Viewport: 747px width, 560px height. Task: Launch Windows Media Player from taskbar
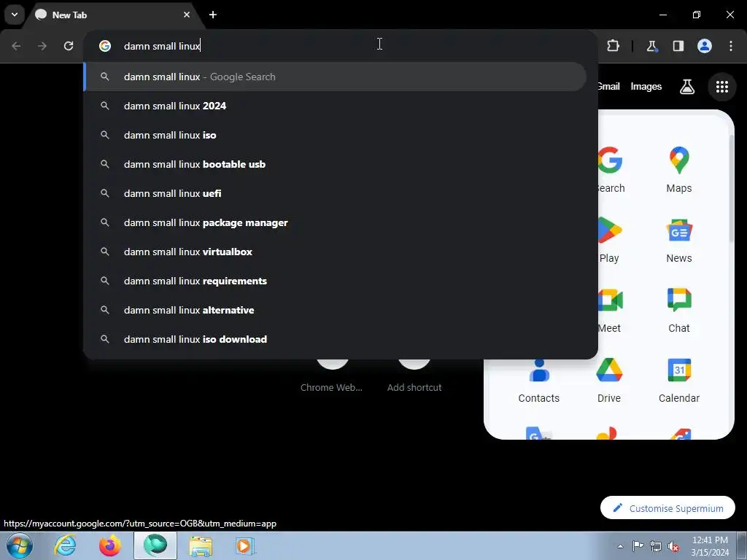pyautogui.click(x=245, y=545)
